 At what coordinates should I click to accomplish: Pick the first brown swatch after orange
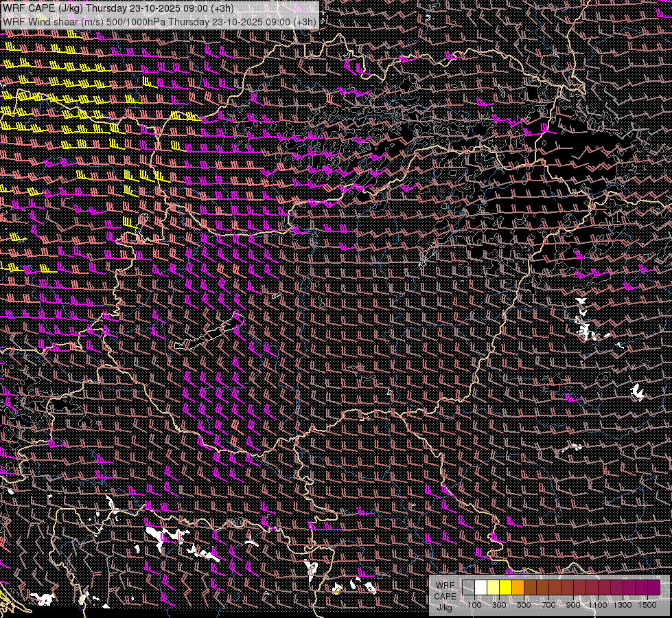point(530,587)
